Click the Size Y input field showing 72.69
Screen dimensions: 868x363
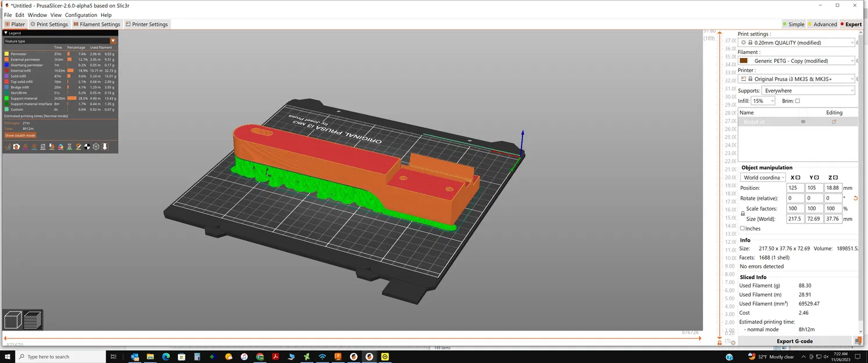[814, 219]
